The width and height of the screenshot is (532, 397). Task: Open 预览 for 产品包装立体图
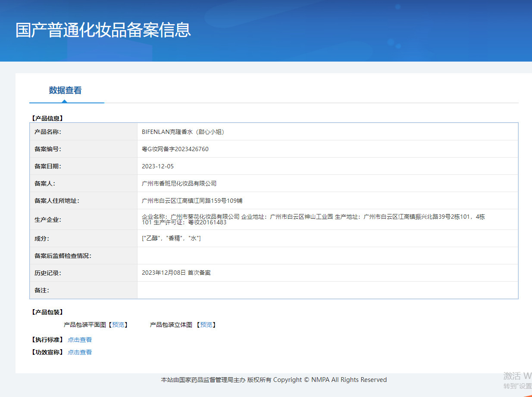206,325
